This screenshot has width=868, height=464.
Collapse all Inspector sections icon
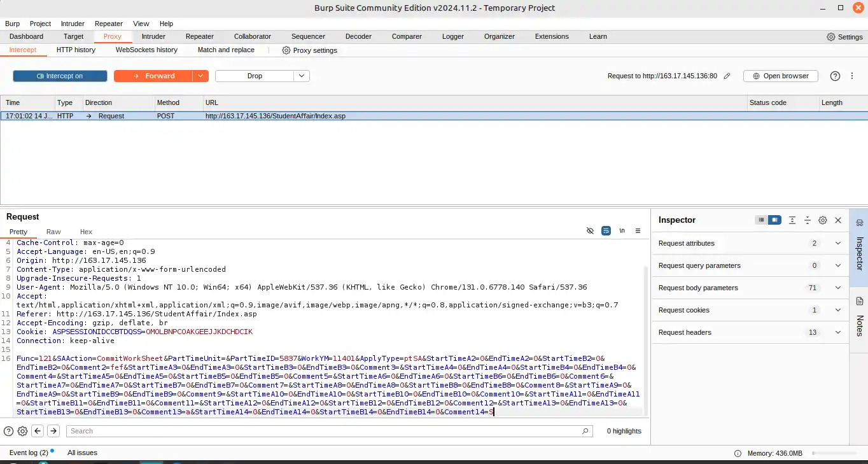point(808,220)
